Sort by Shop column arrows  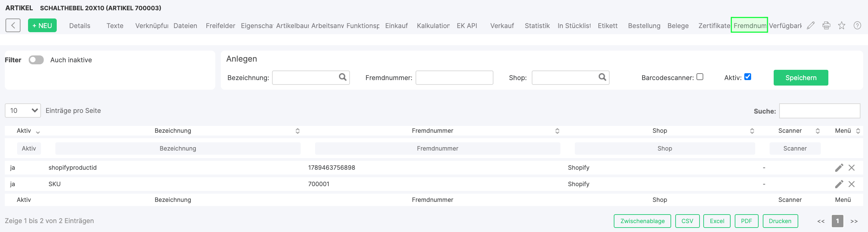pos(752,131)
